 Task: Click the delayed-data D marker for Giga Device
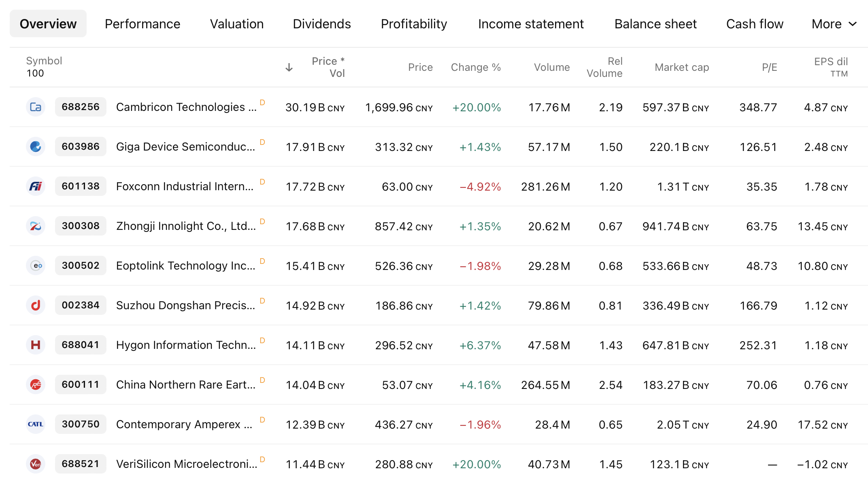[262, 142]
